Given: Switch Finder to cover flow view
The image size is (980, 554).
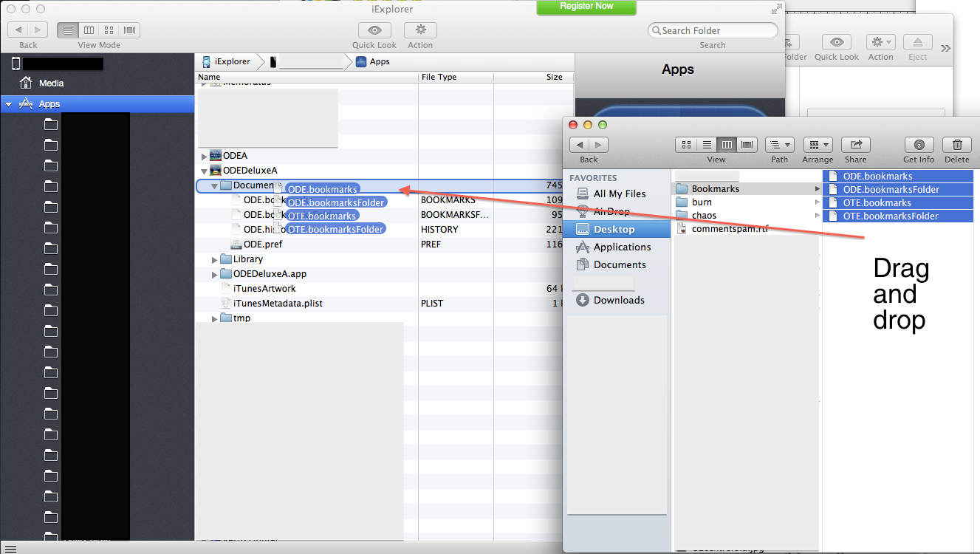Looking at the screenshot, I should coord(747,145).
